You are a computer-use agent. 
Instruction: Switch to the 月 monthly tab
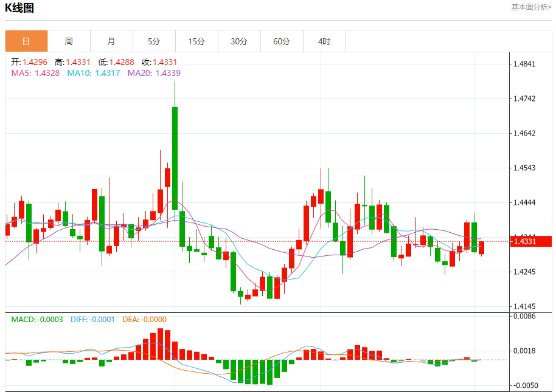pos(111,41)
